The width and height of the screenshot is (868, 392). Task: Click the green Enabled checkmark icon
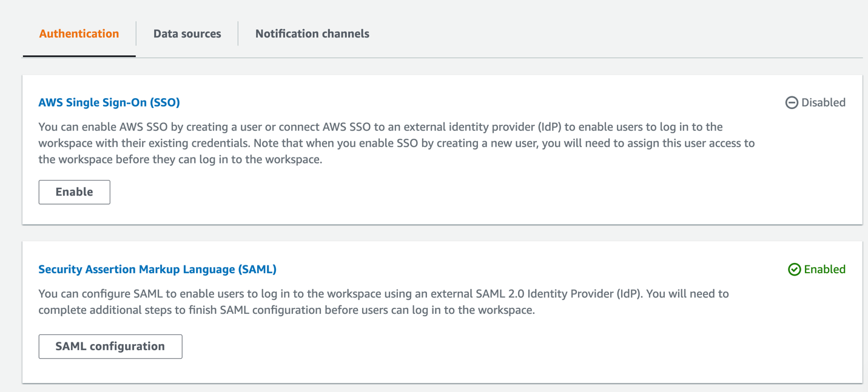(794, 270)
